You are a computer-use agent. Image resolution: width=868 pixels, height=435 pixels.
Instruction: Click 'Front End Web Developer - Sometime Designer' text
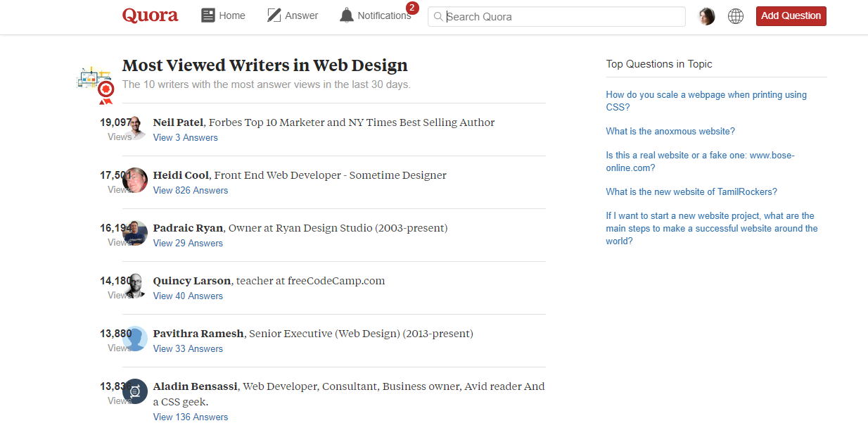[x=331, y=175]
